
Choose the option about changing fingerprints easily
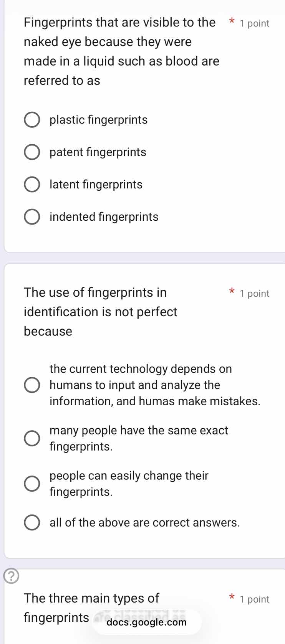(32, 483)
